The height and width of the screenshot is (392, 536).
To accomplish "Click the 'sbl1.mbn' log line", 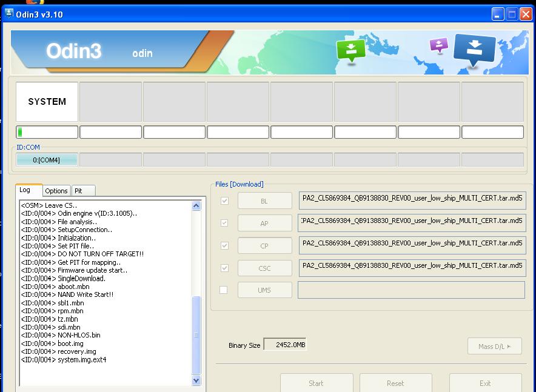I will 53,303.
